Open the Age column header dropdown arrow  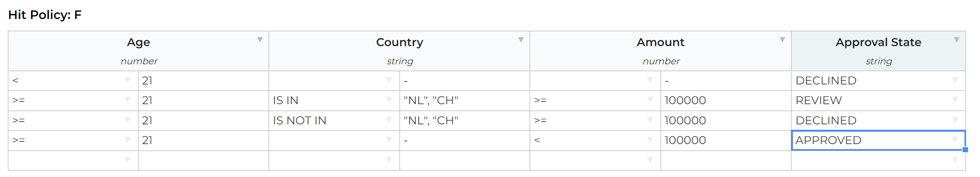pos(260,40)
